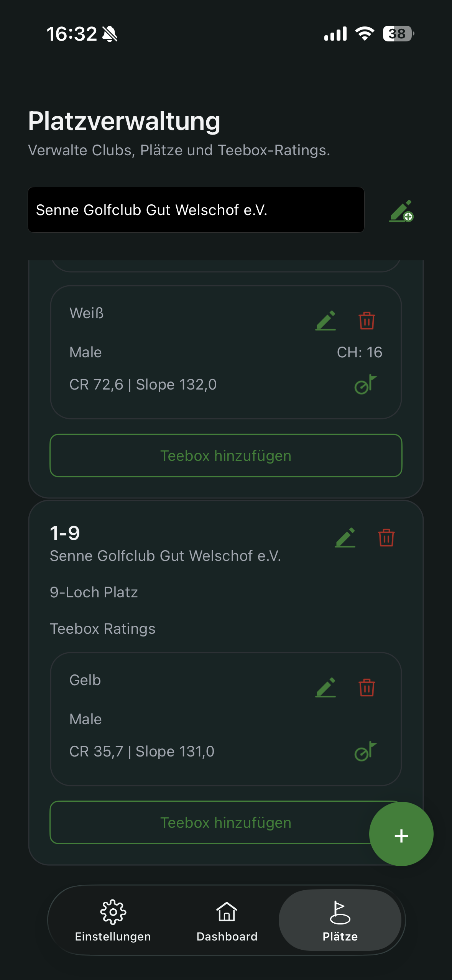The image size is (452, 980).
Task: Edit the Gelb teebox with the pencil icon
Action: click(x=325, y=687)
